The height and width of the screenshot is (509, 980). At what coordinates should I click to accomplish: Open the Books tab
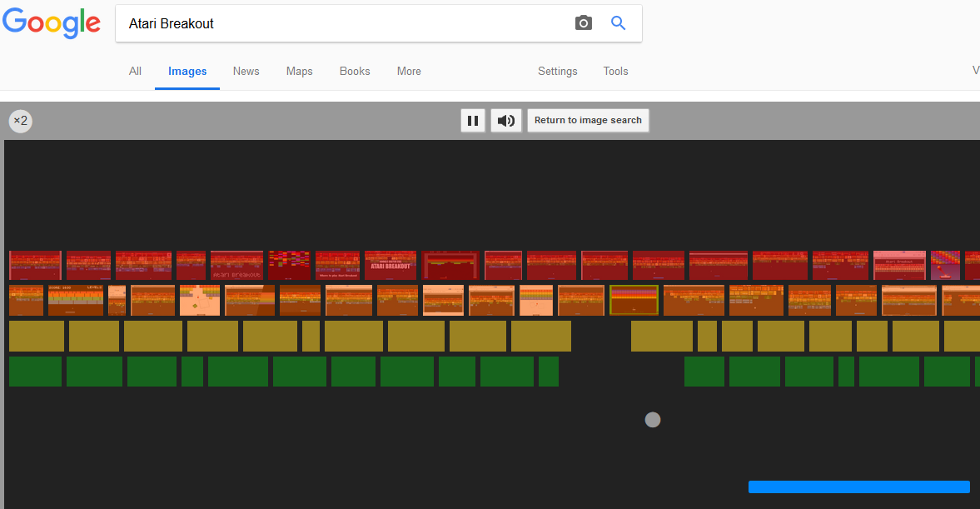(355, 72)
